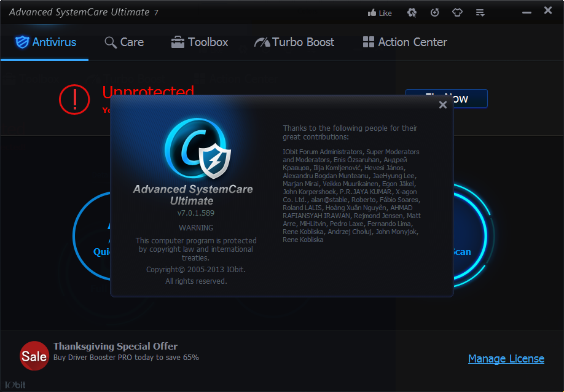Open the Toolbox tab
This screenshot has height=392, width=564.
coord(200,42)
